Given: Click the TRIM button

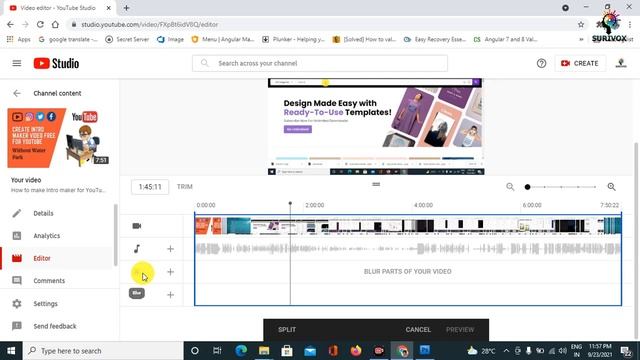Looking at the screenshot, I should pos(184,187).
